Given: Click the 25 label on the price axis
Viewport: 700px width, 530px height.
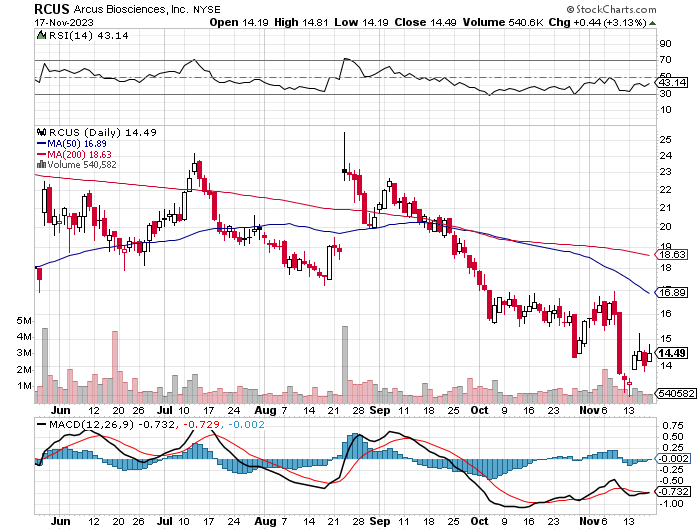Looking at the screenshot, I should tap(665, 139).
